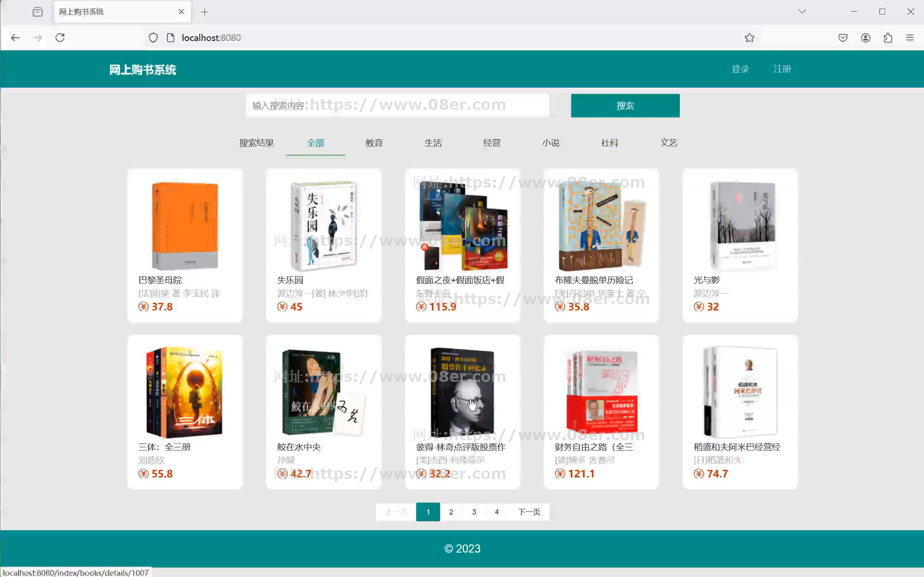Image resolution: width=924 pixels, height=577 pixels.
Task: Click the page info icon beside address
Action: point(170,38)
